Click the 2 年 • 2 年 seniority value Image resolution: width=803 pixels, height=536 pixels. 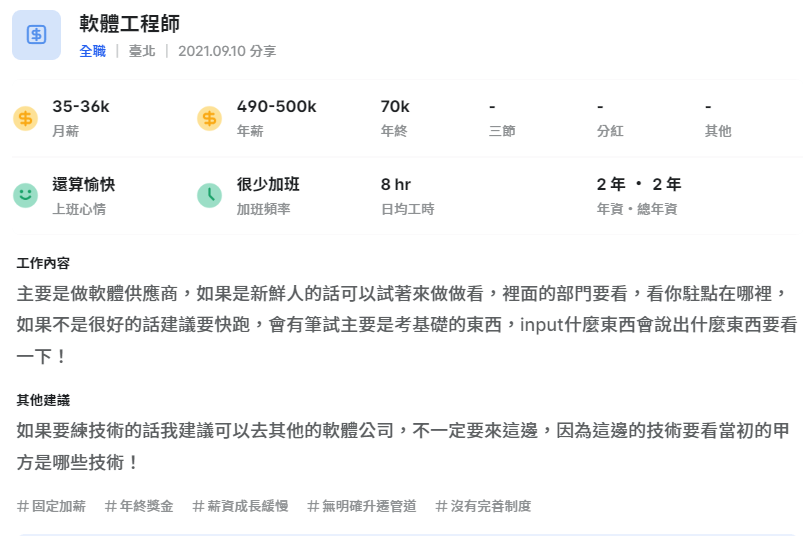coord(639,184)
